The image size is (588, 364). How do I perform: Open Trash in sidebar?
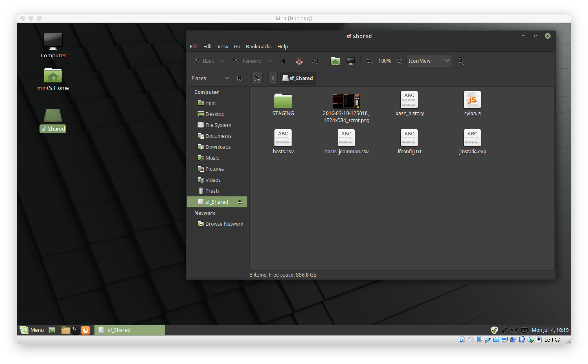pos(217,191)
